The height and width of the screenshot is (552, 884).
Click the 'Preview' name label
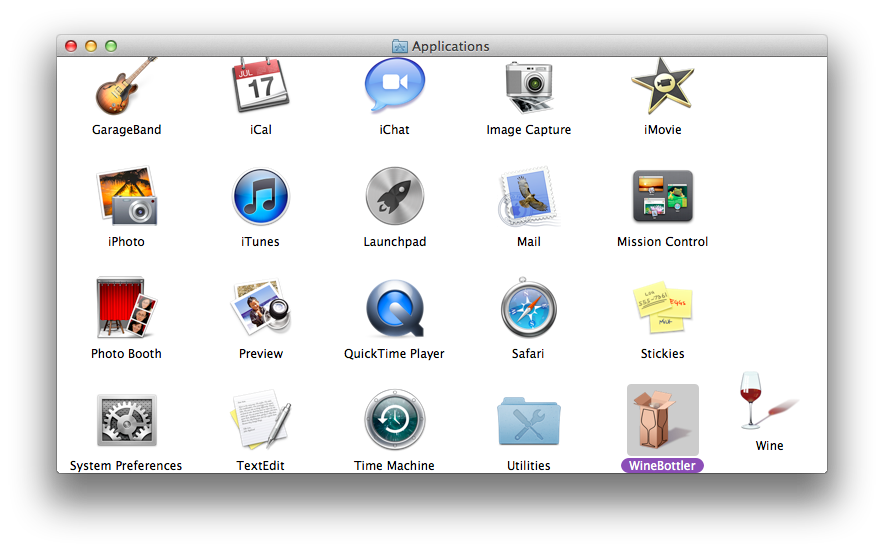260,354
